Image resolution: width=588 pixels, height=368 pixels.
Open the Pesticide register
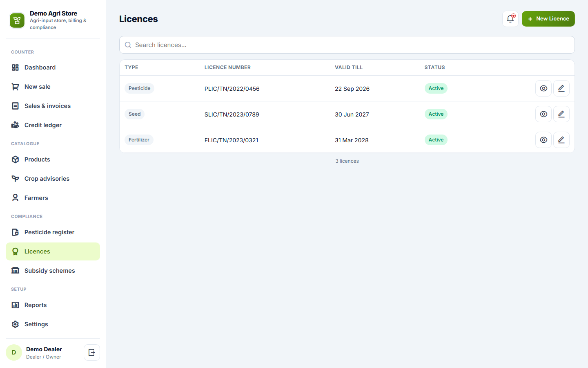point(53,232)
